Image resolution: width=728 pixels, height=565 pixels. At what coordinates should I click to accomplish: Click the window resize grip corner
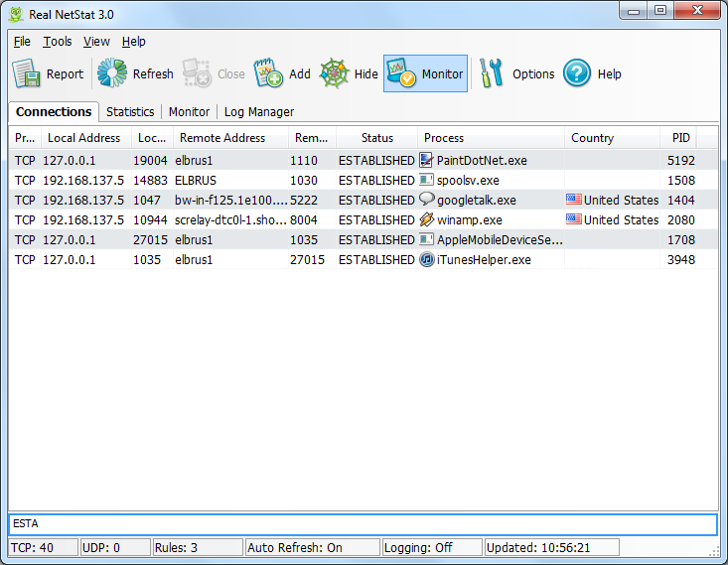tap(714, 551)
